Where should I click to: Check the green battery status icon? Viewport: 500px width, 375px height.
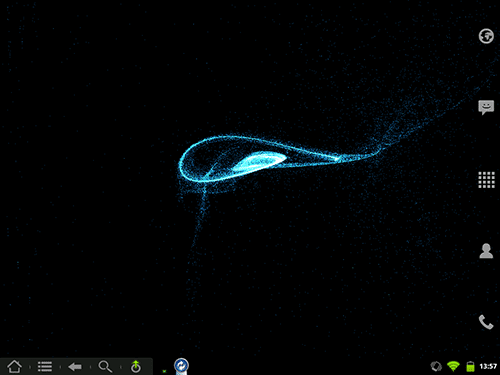(470, 366)
